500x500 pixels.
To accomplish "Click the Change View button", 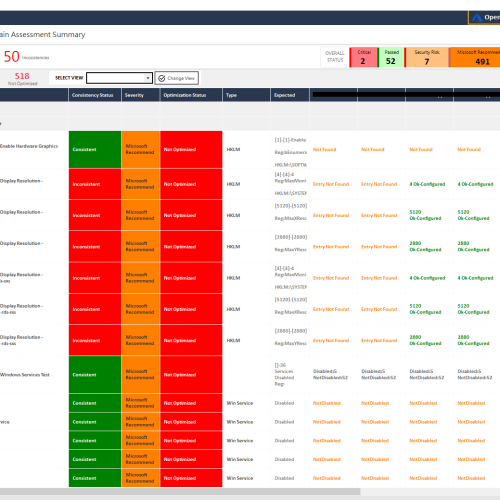I will click(x=177, y=78).
